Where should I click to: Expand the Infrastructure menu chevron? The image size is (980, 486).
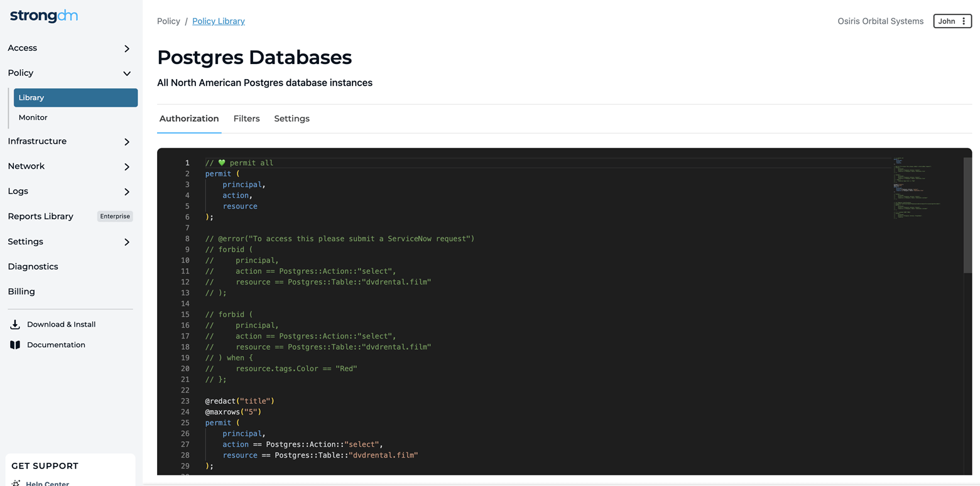pyautogui.click(x=127, y=142)
